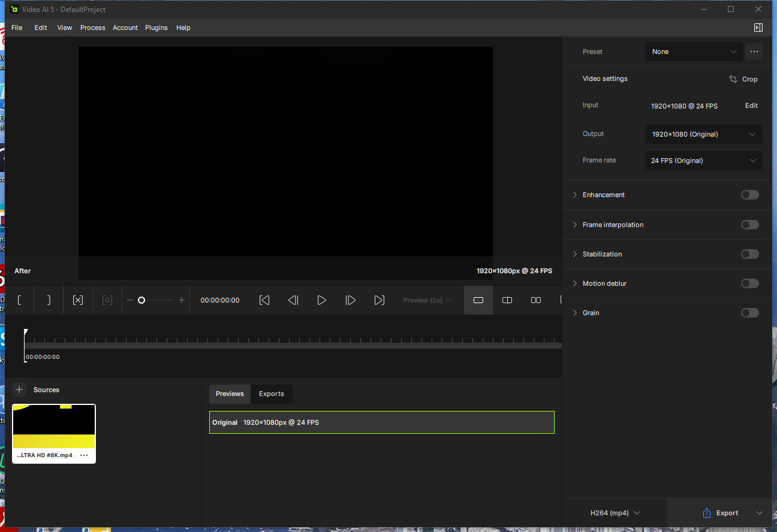Open the Preset dropdown
This screenshot has height=532, width=777.
[694, 52]
